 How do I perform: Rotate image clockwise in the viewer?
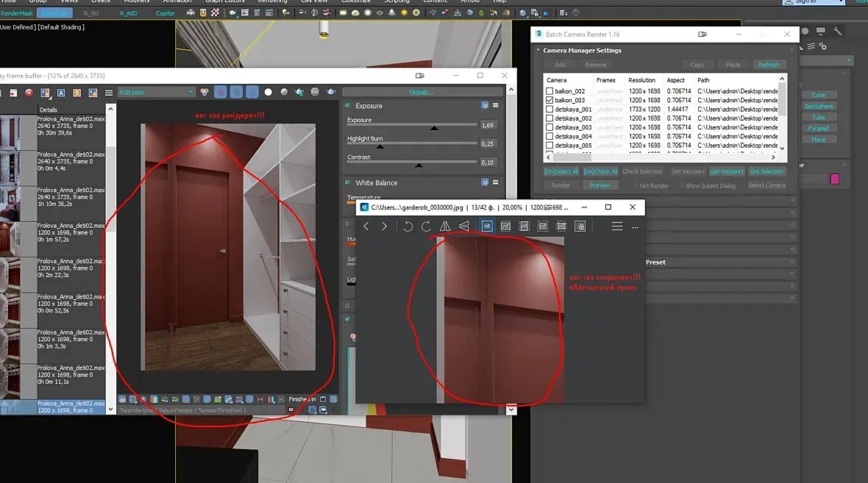[426, 226]
